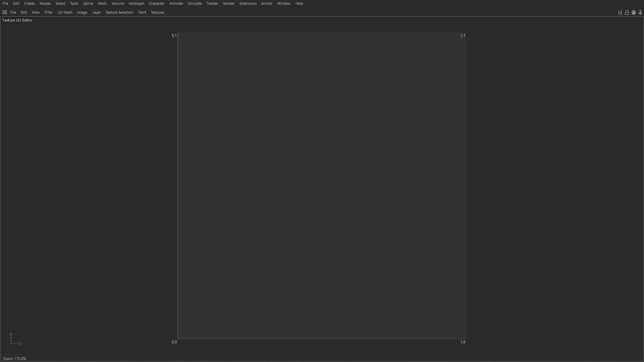
Task: Click the zoom percentage in the status bar
Action: 14,359
